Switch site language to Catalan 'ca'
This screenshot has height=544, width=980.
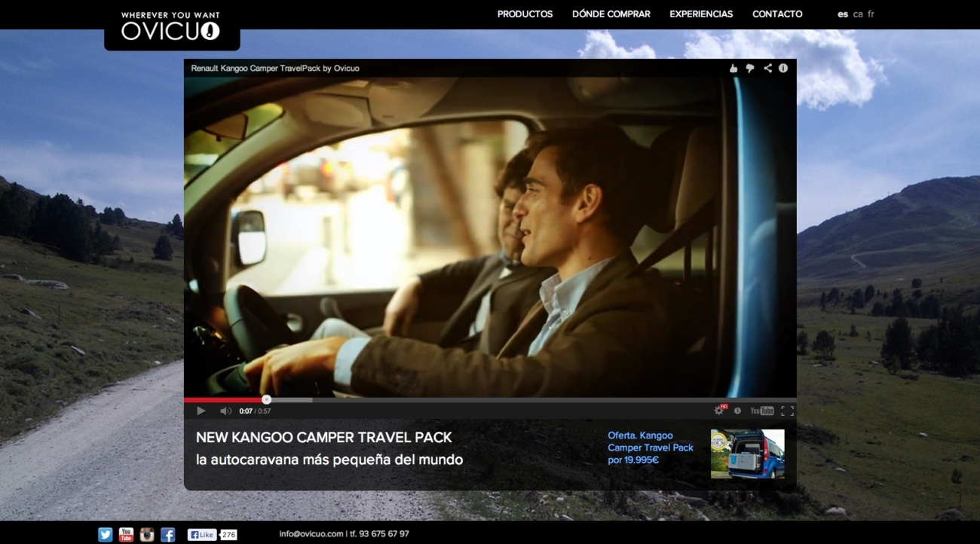point(858,14)
